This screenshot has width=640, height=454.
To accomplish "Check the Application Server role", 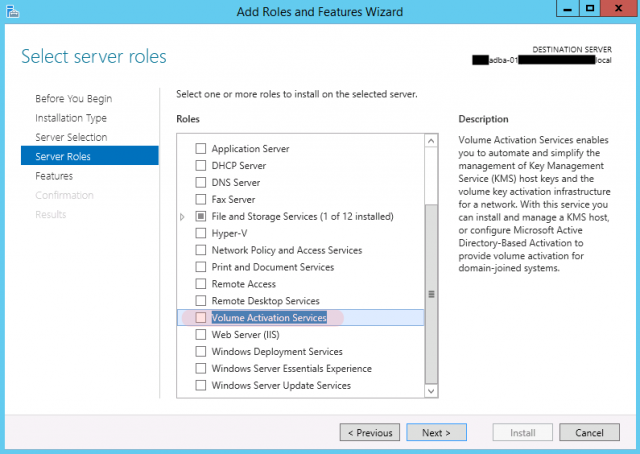I will (200, 148).
